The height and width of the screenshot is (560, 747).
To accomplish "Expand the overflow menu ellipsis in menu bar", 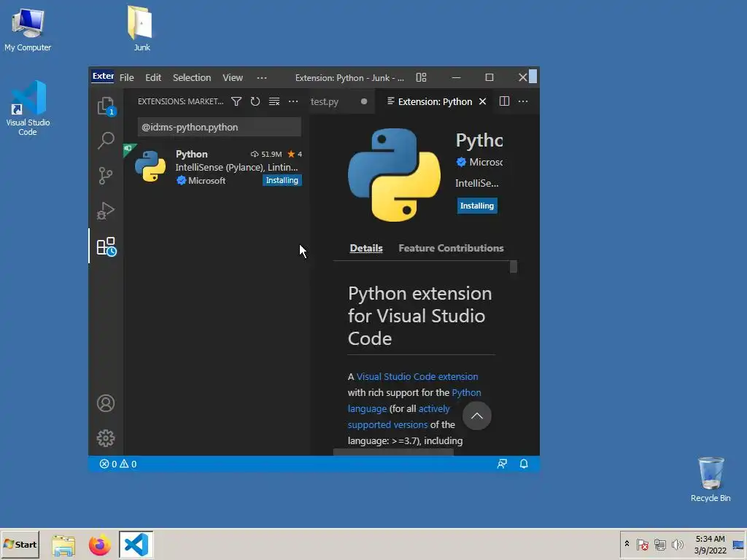I will [262, 77].
